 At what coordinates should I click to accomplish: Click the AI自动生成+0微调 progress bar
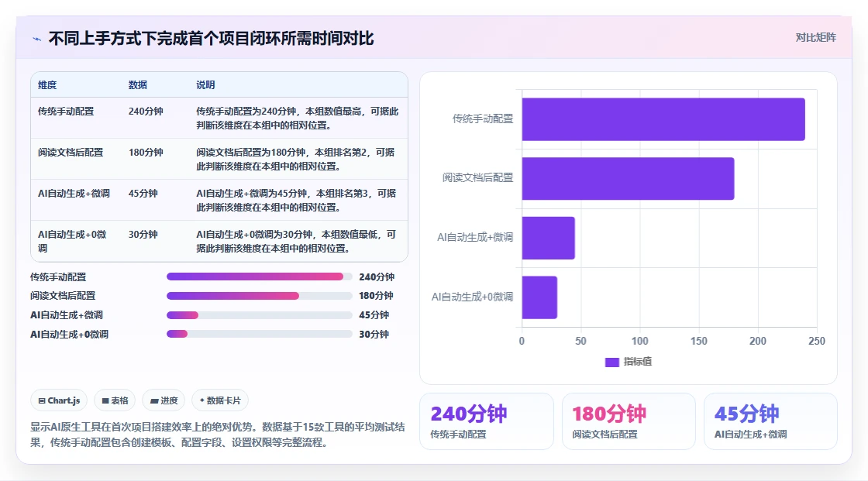point(259,334)
